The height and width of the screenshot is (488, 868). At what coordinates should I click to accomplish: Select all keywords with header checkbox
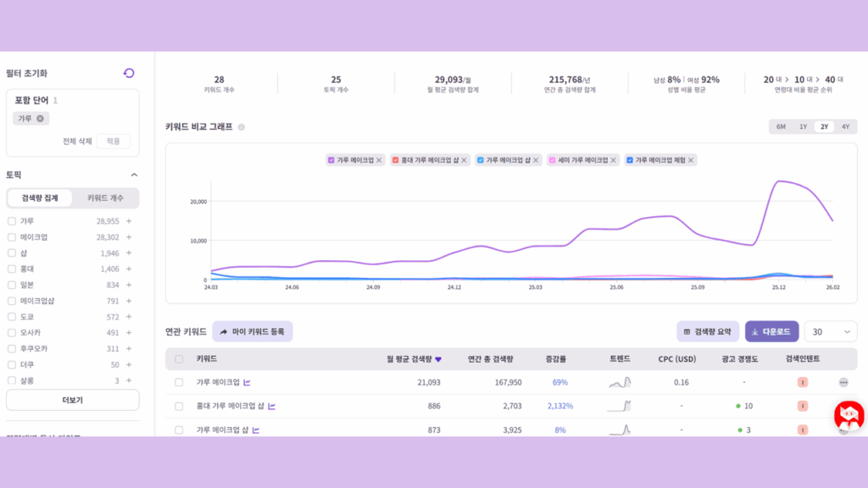pos(179,358)
